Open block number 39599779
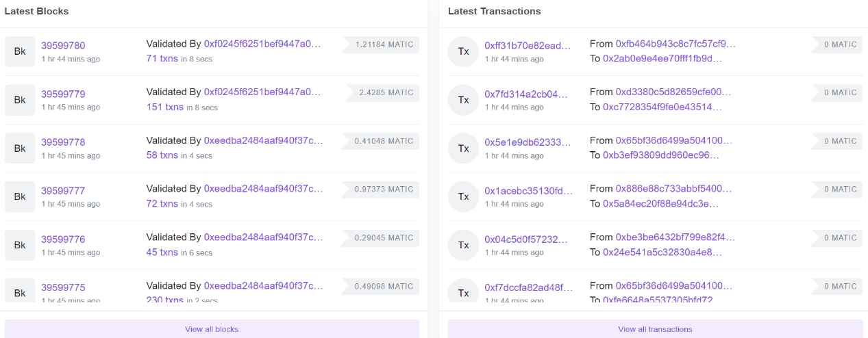Image resolution: width=868 pixels, height=338 pixels. tap(63, 94)
